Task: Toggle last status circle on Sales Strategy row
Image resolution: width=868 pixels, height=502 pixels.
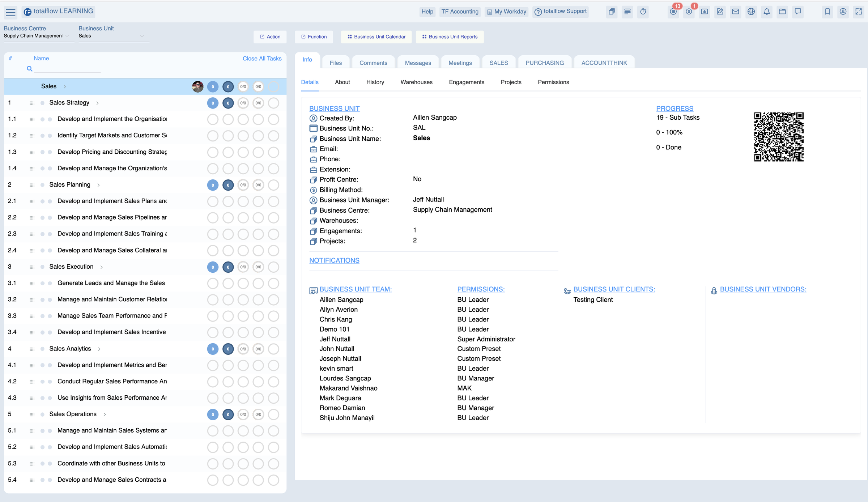Action: point(273,103)
